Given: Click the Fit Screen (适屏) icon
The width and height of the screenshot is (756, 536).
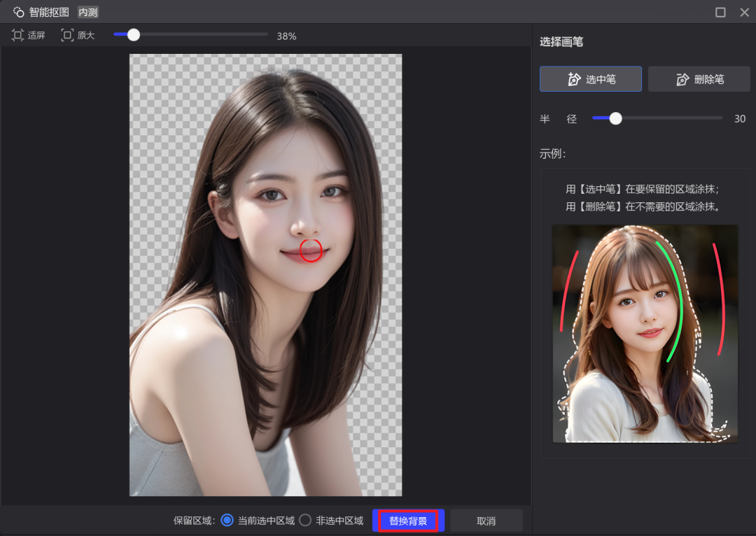Looking at the screenshot, I should [17, 35].
